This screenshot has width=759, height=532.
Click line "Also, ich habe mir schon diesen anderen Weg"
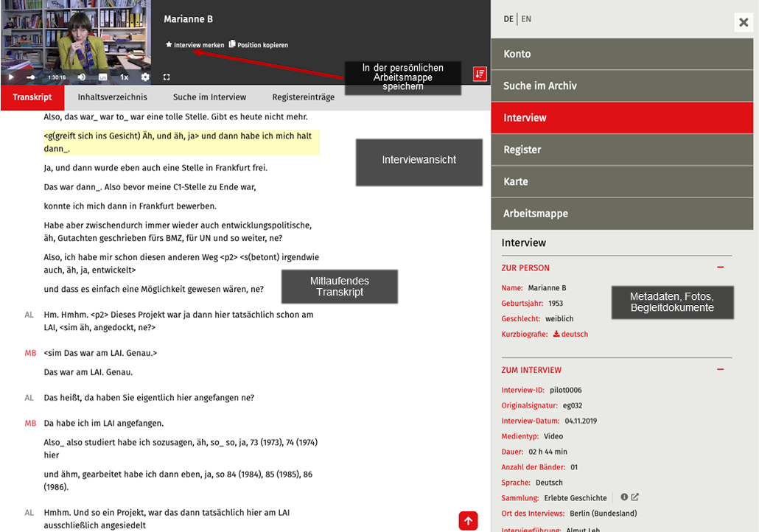[x=181, y=263]
